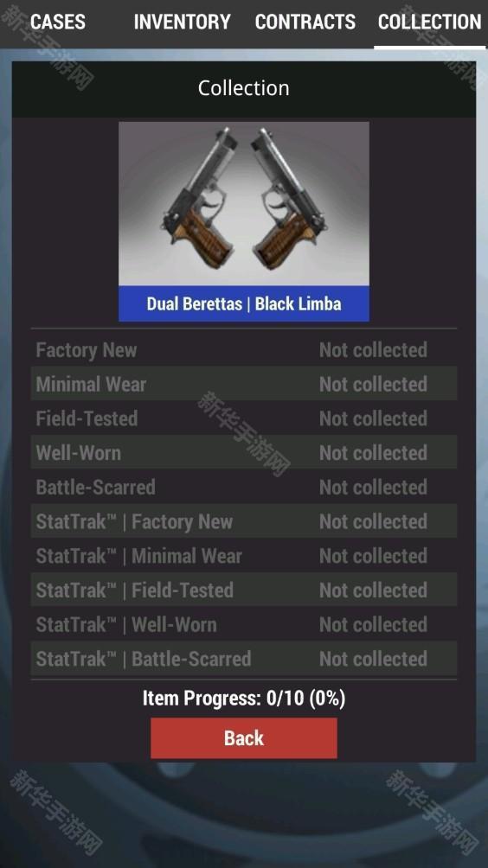Select the StatTrak Battle-Scarred row
The width and height of the screenshot is (488, 868).
pyautogui.click(x=244, y=659)
